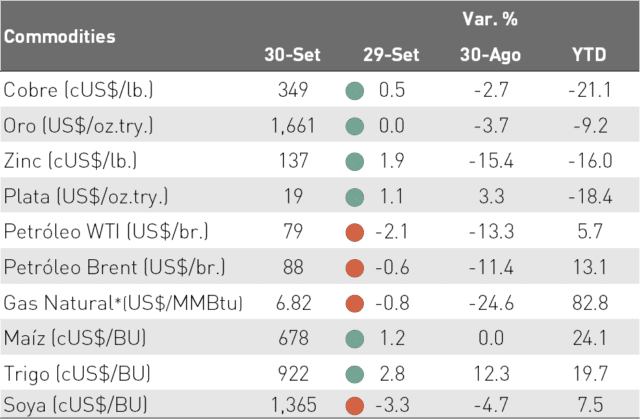Click the red dot for Gas Natural

354,304
